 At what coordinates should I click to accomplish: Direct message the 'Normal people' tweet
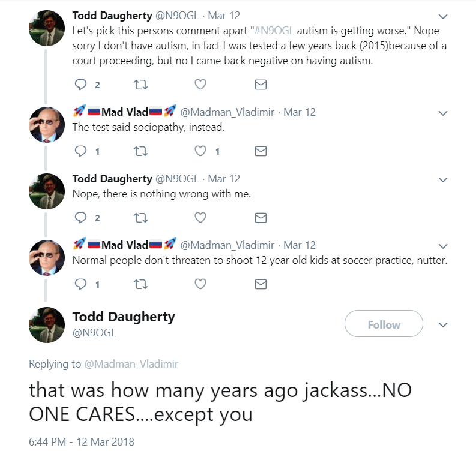261,284
